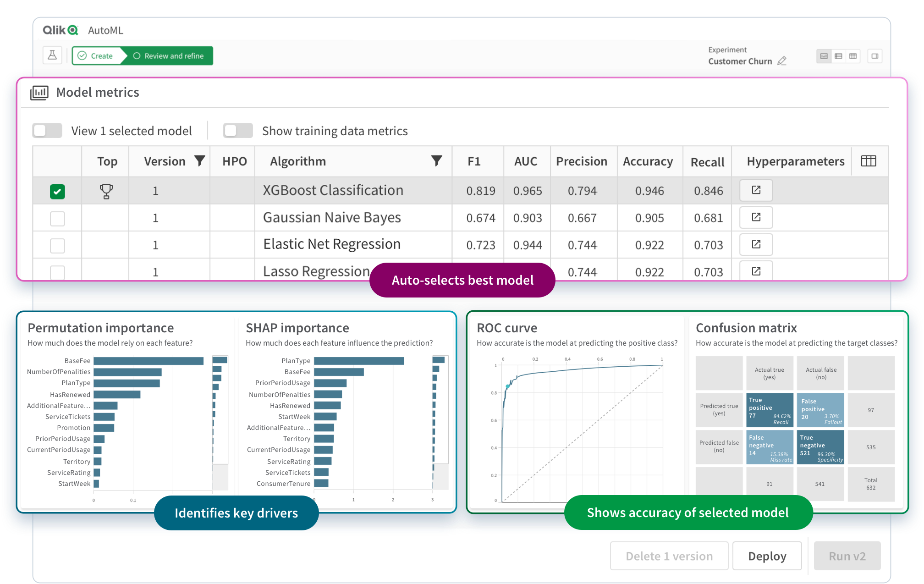Open the experiment flask icon
Screen dimensions: 924x584
point(52,55)
